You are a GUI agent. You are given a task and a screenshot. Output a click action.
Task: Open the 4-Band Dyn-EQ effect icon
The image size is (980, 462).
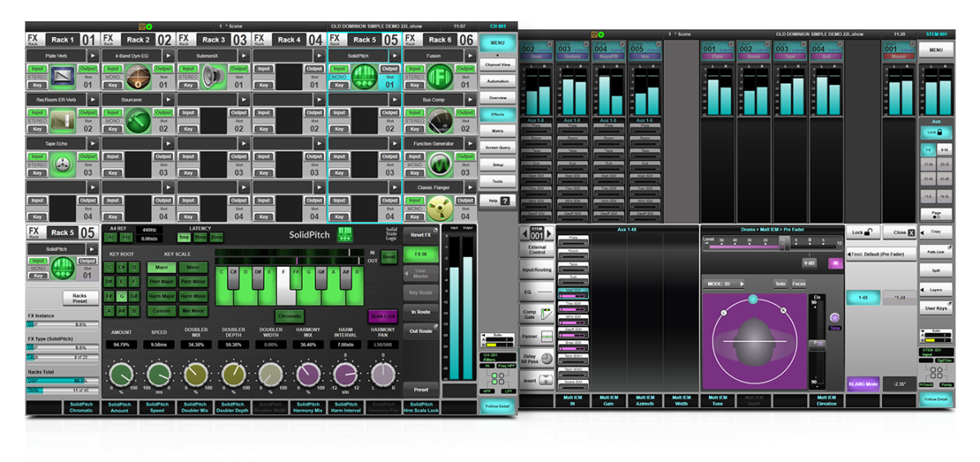[137, 78]
